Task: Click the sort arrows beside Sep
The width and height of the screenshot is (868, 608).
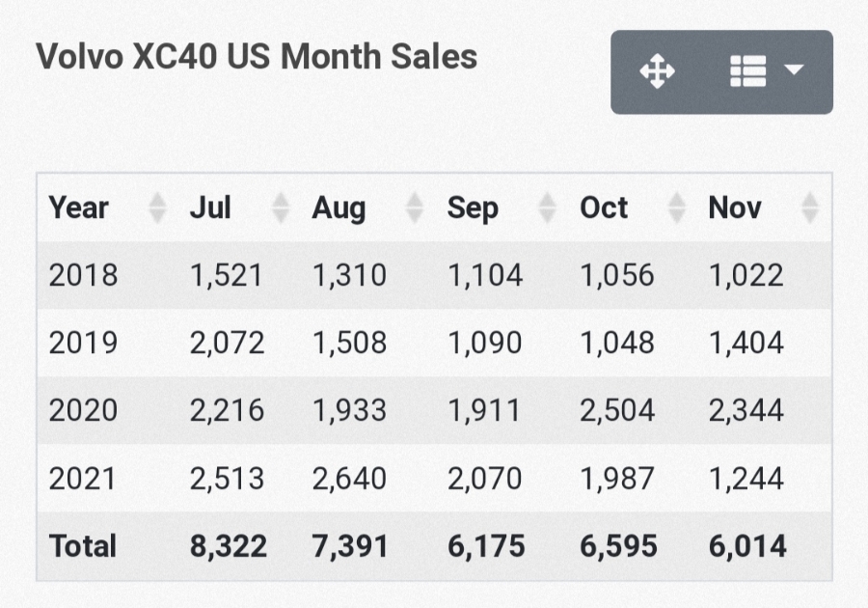Action: point(547,207)
